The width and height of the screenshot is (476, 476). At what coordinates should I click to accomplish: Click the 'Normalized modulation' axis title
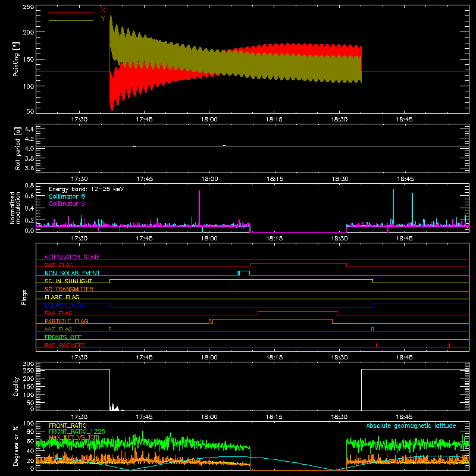pos(15,208)
